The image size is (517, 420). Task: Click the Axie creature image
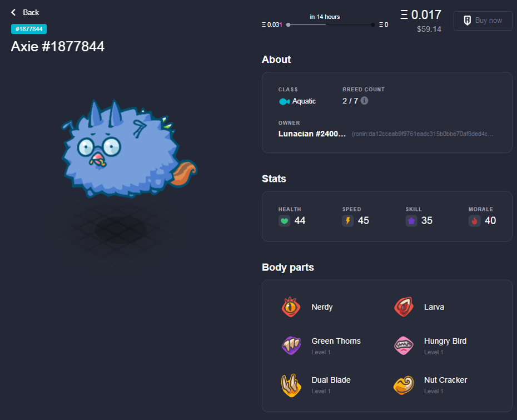click(129, 149)
